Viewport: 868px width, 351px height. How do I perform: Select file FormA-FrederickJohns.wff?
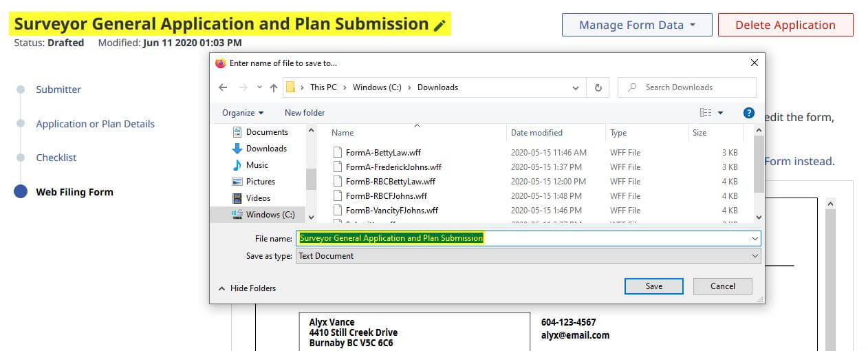coord(393,167)
